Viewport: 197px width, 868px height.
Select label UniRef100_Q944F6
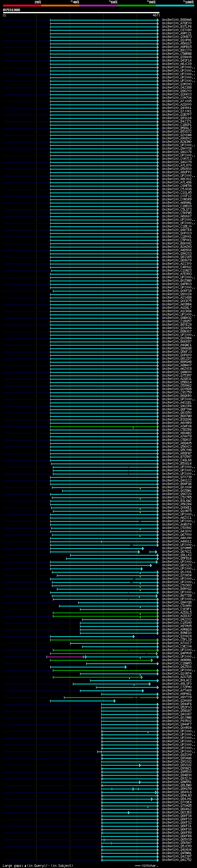[x=176, y=704]
